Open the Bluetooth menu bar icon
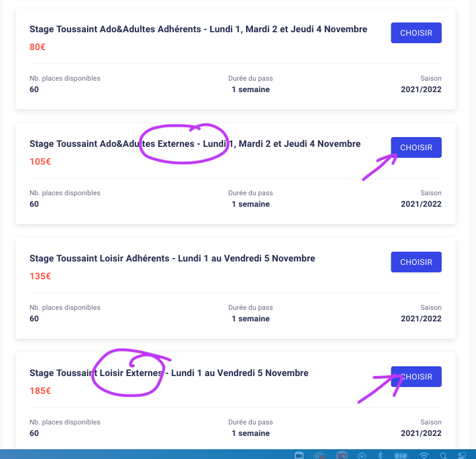The height and width of the screenshot is (459, 476). pos(380,456)
